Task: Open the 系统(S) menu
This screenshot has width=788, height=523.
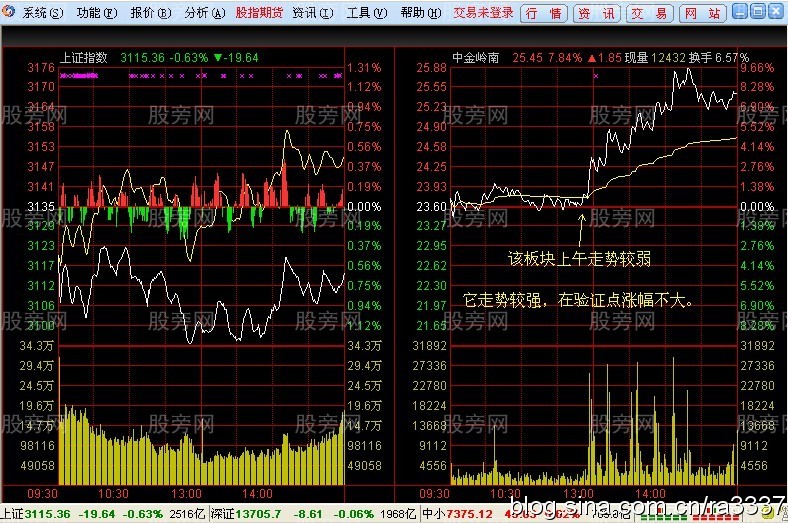Action: pyautogui.click(x=43, y=13)
